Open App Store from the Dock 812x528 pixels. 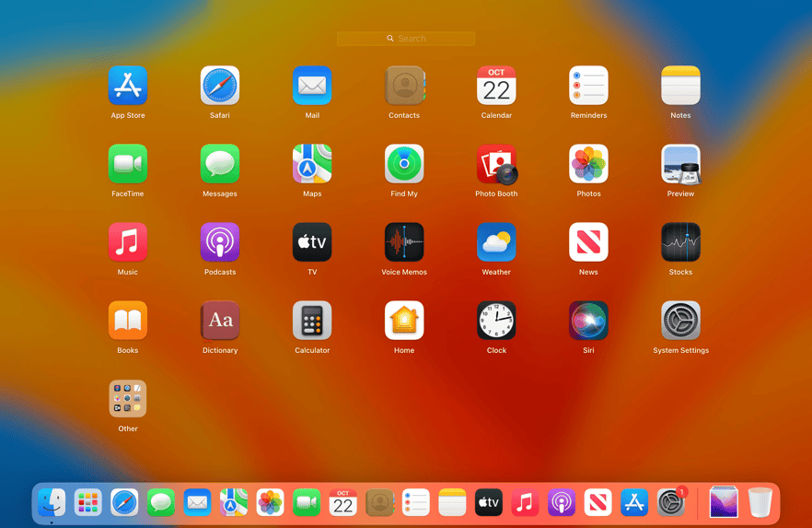pyautogui.click(x=634, y=502)
